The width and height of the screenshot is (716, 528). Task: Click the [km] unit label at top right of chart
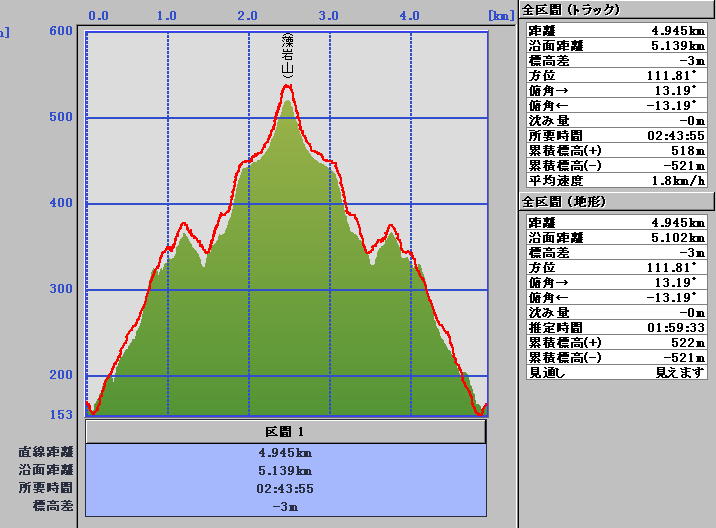pyautogui.click(x=500, y=16)
